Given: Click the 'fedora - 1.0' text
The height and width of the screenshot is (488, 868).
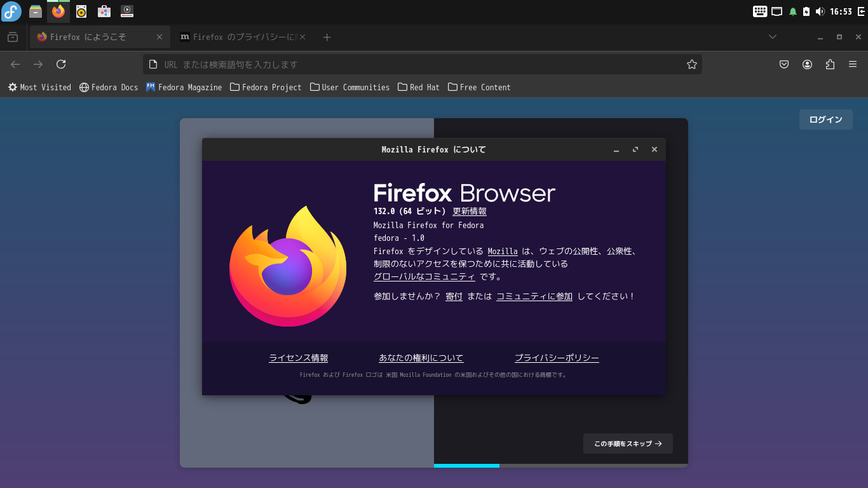Looking at the screenshot, I should click(399, 238).
